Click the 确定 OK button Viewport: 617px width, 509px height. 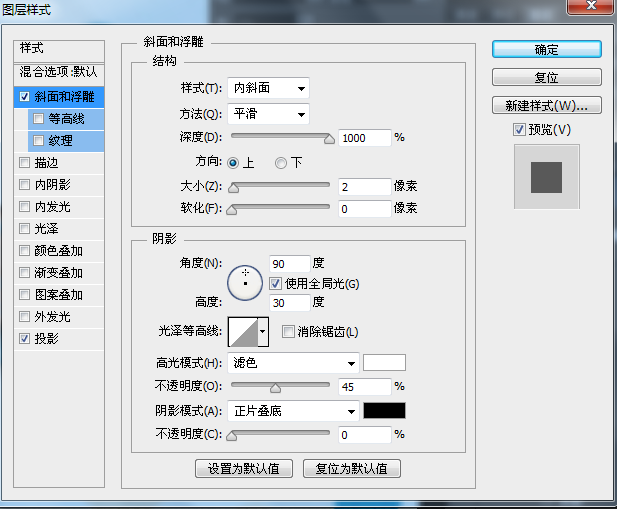(x=546, y=49)
